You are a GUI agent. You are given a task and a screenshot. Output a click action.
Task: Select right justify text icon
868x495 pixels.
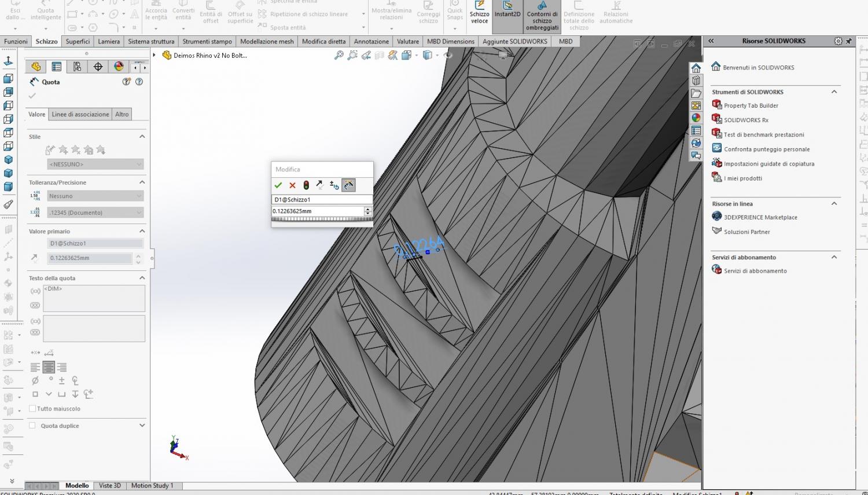62,367
